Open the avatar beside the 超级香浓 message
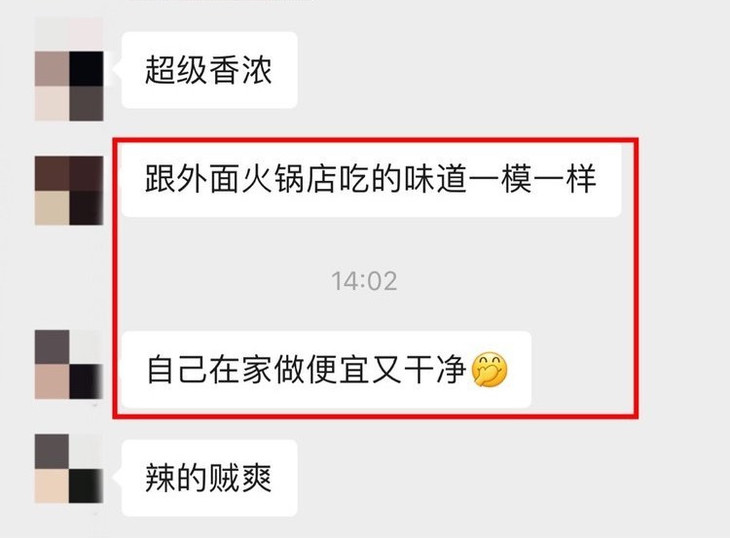 click(x=69, y=69)
